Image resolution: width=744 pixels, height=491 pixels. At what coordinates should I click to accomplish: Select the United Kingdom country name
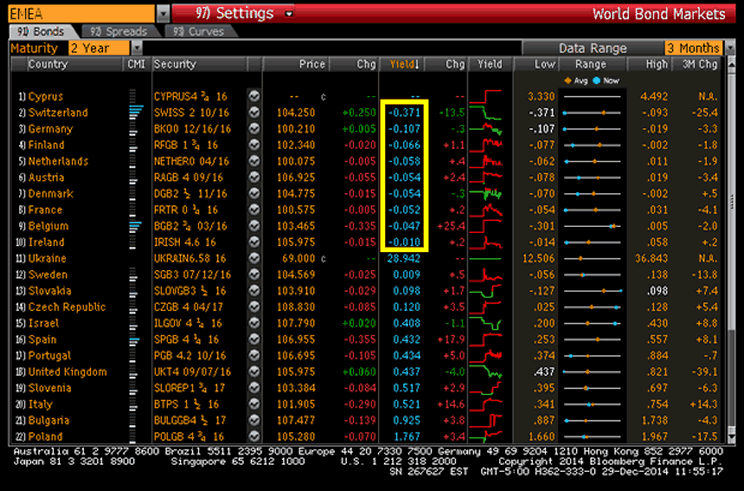67,372
